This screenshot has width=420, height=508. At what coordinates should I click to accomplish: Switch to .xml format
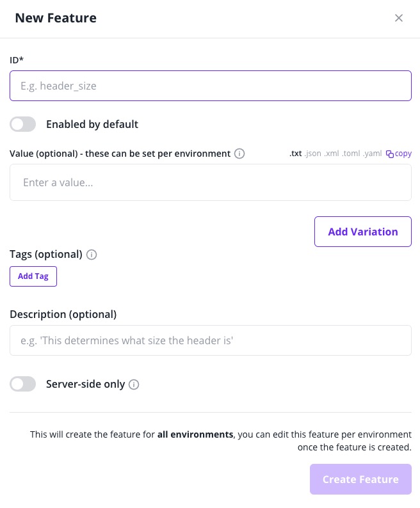click(331, 154)
